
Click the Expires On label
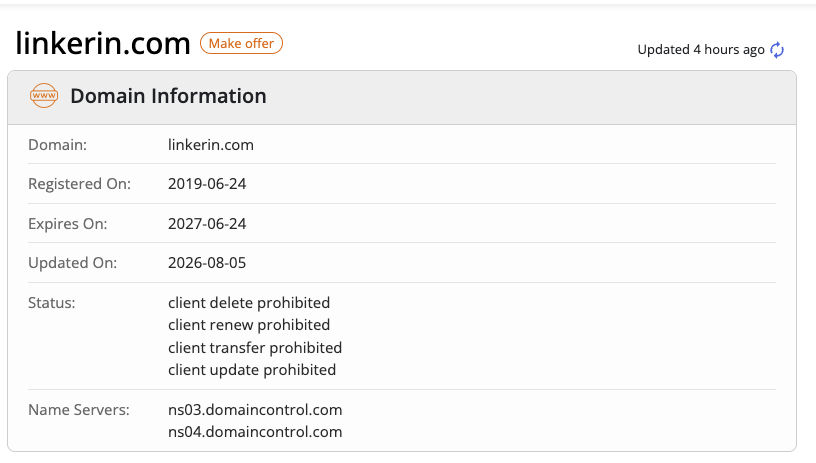(x=68, y=224)
